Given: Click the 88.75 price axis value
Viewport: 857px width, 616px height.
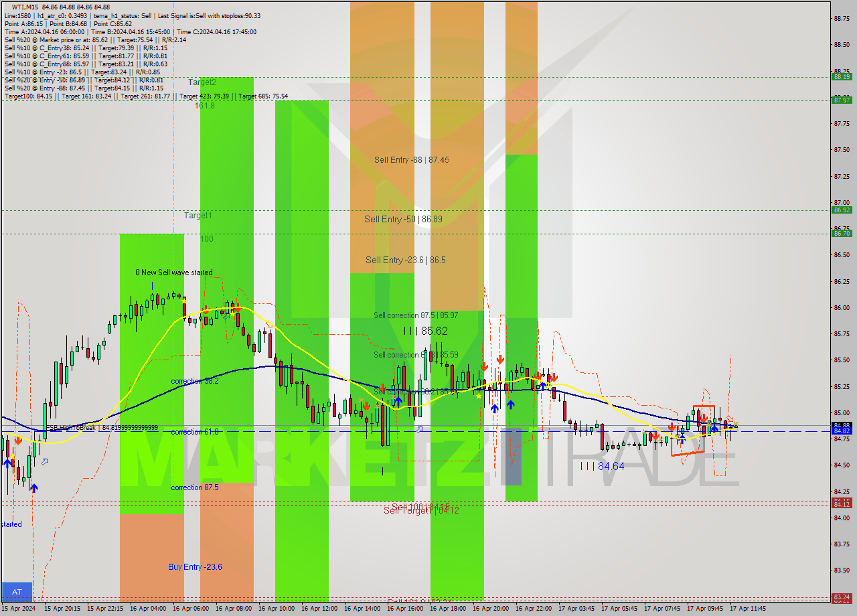Looking at the screenshot, I should tap(842, 19).
